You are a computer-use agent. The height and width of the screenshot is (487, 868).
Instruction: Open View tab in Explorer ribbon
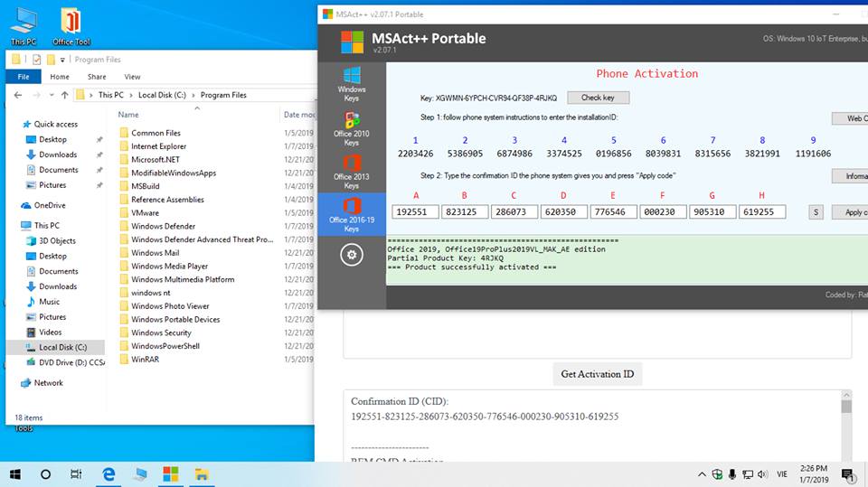132,77
